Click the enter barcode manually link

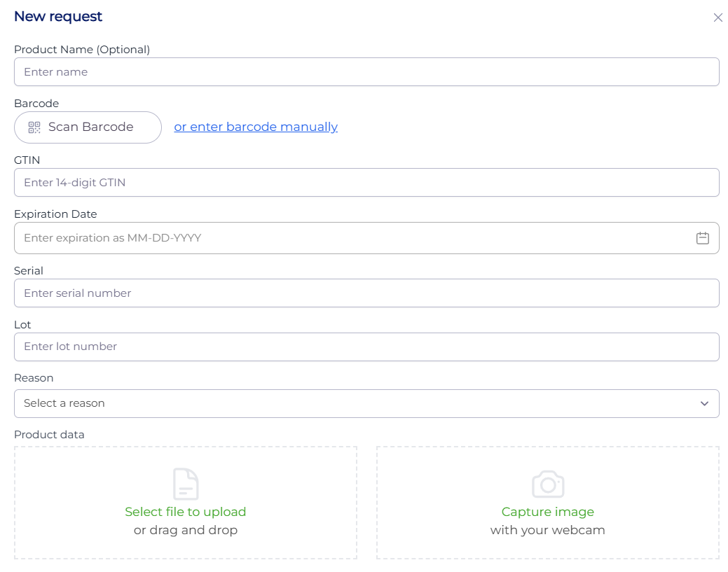pyautogui.click(x=256, y=127)
